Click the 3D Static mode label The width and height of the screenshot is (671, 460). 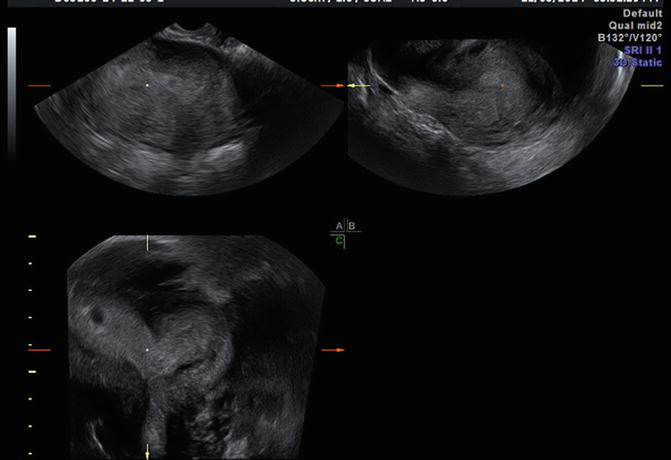[639, 63]
